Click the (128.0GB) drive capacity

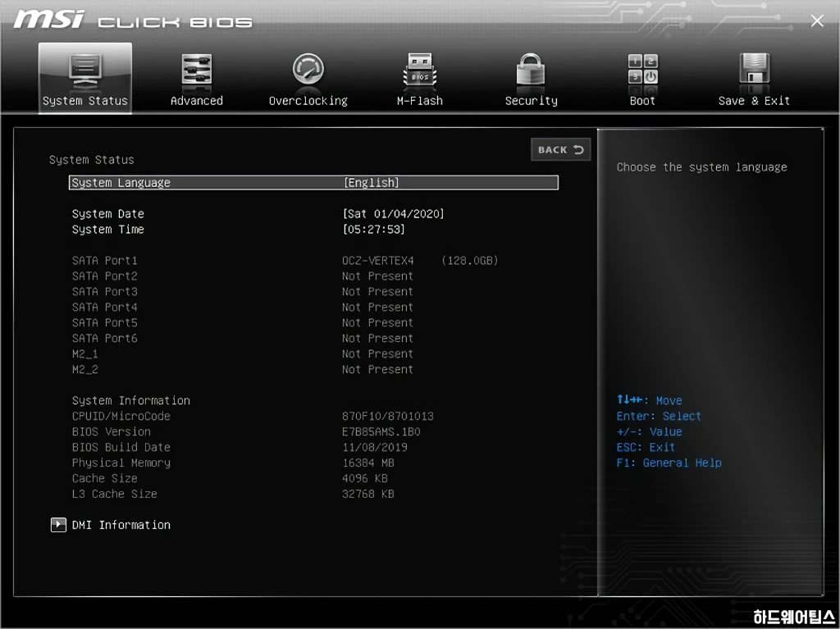tap(470, 261)
